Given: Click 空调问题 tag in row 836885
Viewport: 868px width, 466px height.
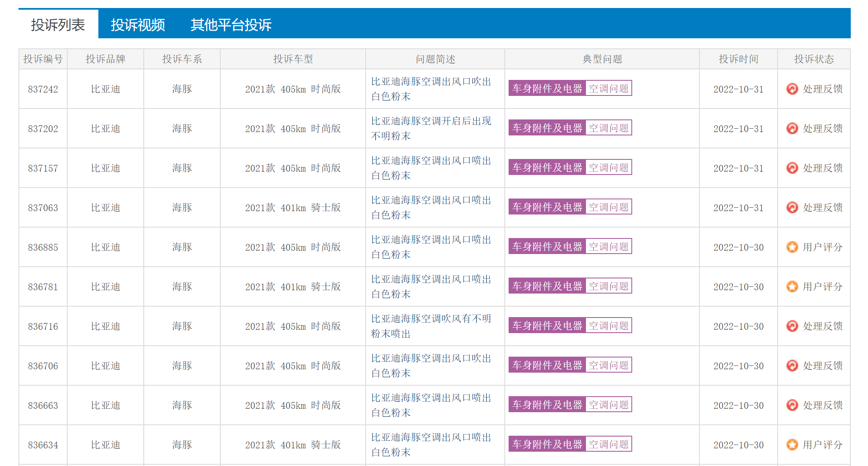Looking at the screenshot, I should tap(609, 246).
